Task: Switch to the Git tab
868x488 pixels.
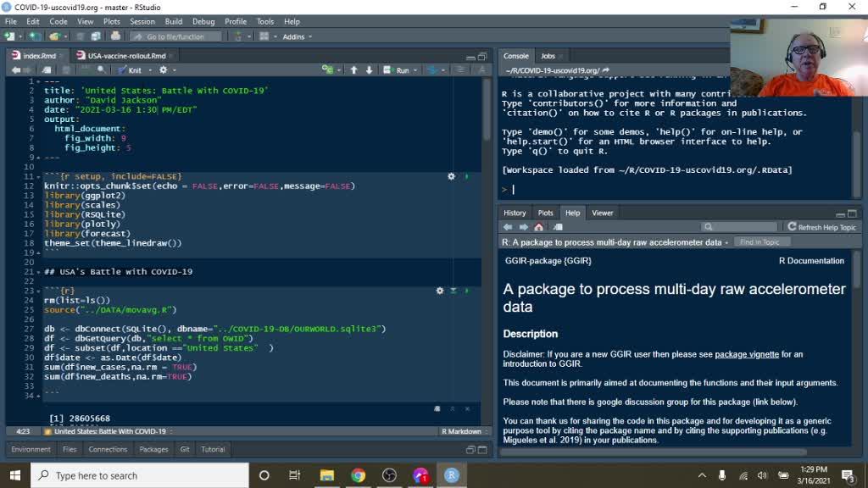Action: click(x=185, y=449)
